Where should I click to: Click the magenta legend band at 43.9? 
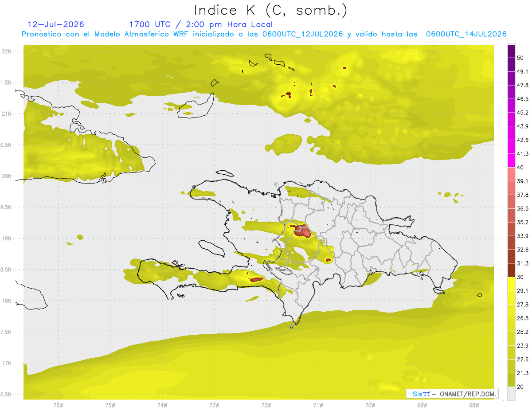pyautogui.click(x=511, y=127)
